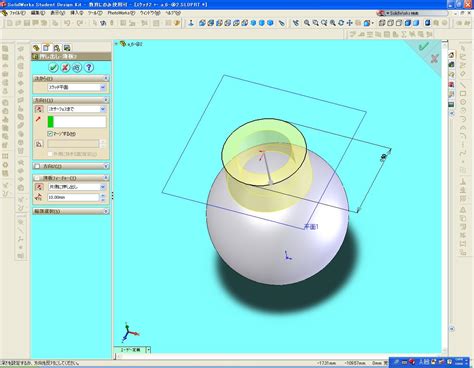Open the Tools menu

point(95,13)
